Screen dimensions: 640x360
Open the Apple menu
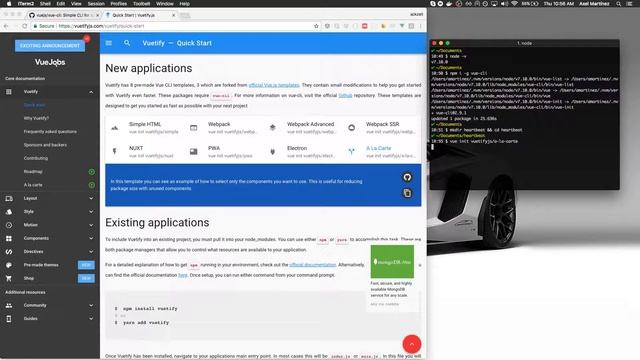[x=9, y=4]
